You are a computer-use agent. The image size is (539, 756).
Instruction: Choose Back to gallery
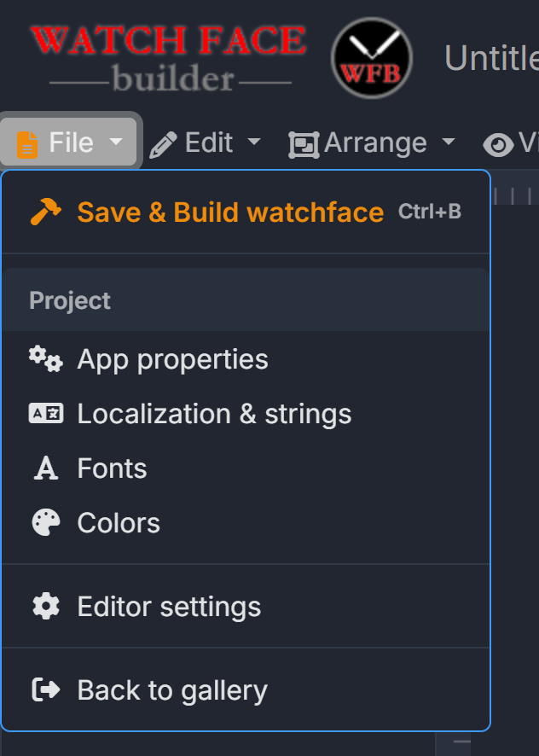[246, 690]
